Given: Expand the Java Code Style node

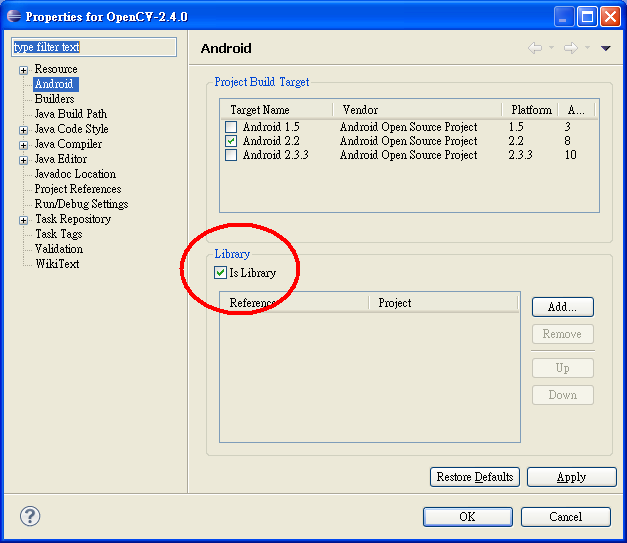Looking at the screenshot, I should tap(24, 130).
